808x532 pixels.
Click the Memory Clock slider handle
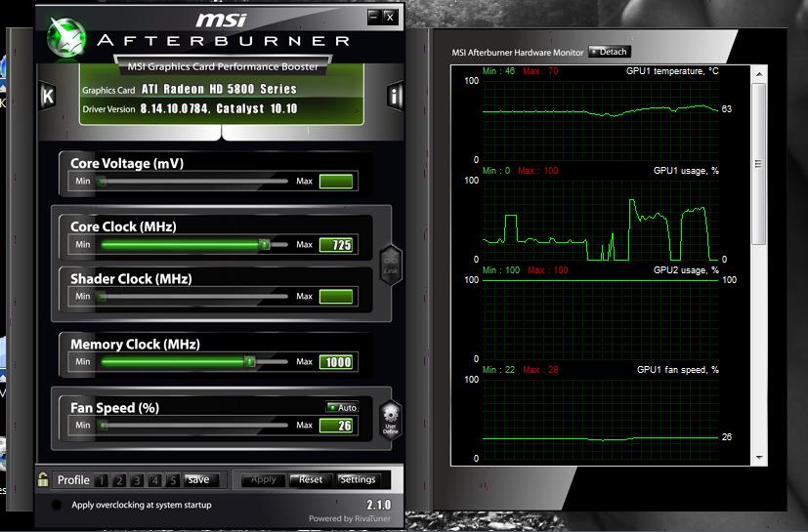249,361
